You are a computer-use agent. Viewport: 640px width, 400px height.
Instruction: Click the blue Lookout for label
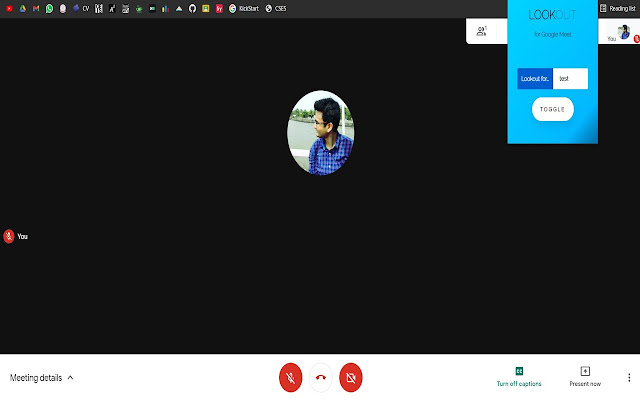click(x=535, y=78)
